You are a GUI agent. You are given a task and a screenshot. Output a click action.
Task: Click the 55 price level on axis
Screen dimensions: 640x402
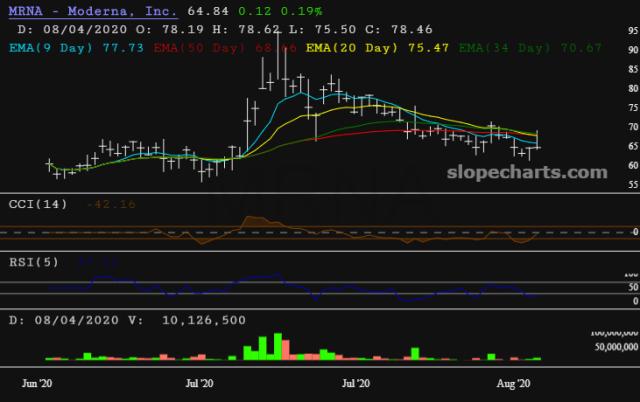[x=629, y=185]
